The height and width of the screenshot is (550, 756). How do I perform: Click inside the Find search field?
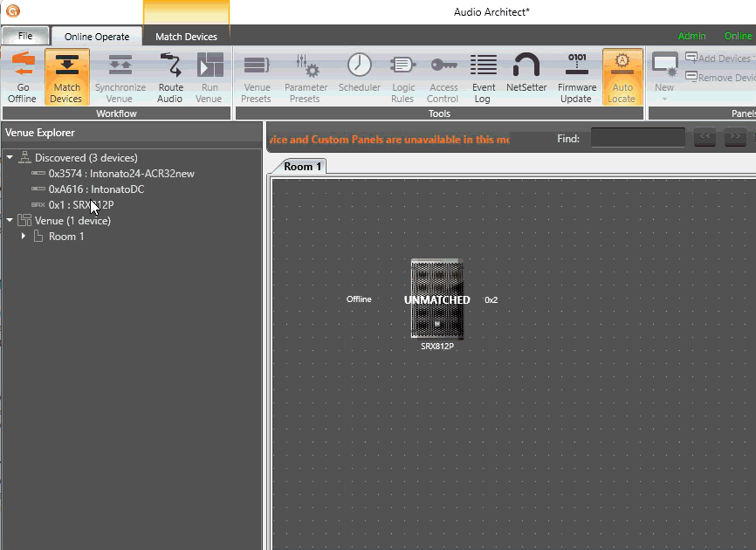pyautogui.click(x=637, y=138)
